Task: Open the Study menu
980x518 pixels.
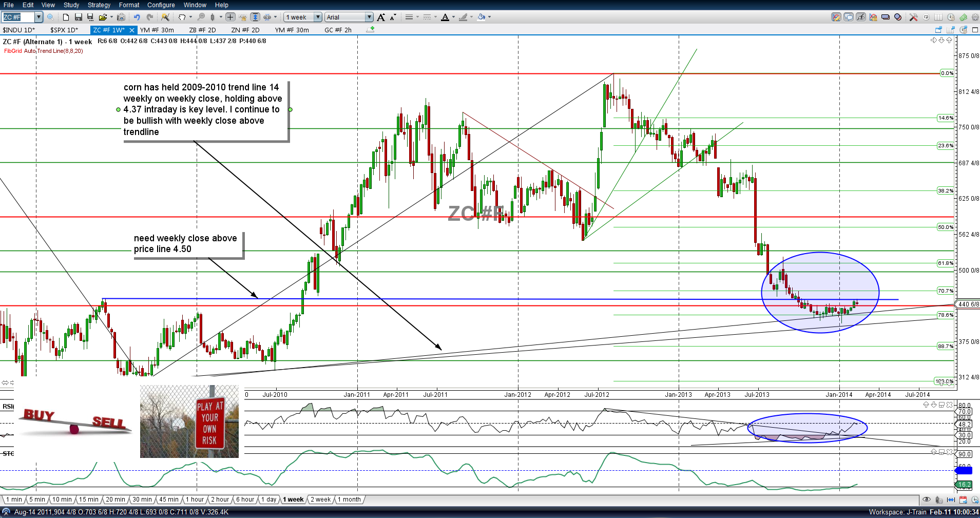Action: [71, 5]
